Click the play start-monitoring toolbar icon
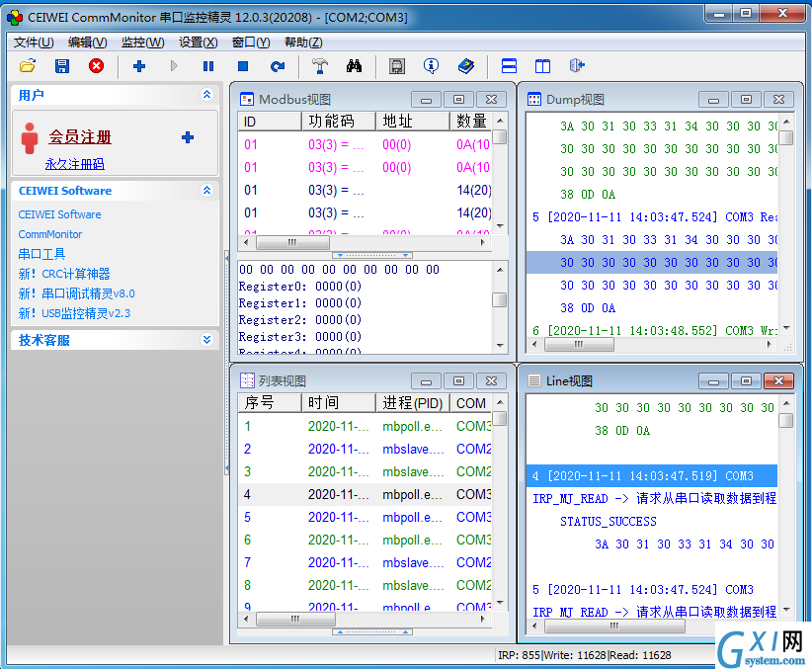This screenshot has height=669, width=812. point(174,66)
